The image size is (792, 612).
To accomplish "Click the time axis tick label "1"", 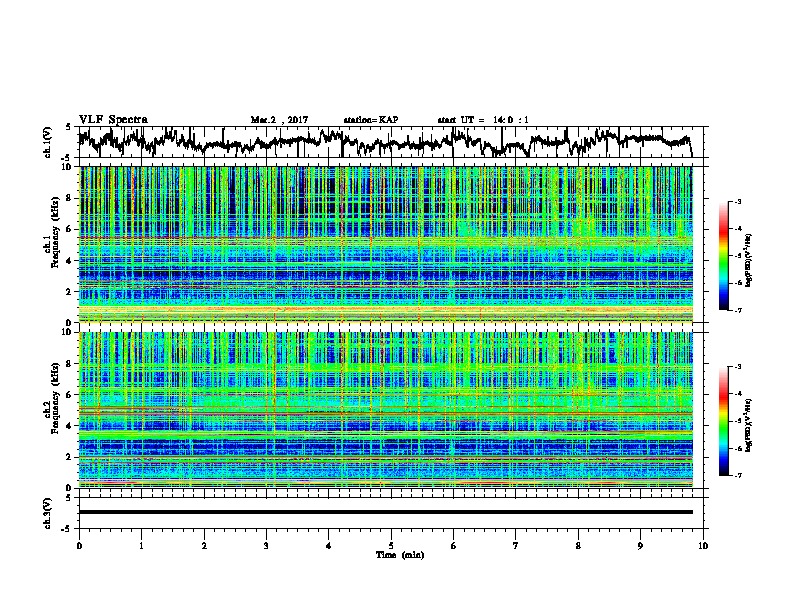I will 141,546.
